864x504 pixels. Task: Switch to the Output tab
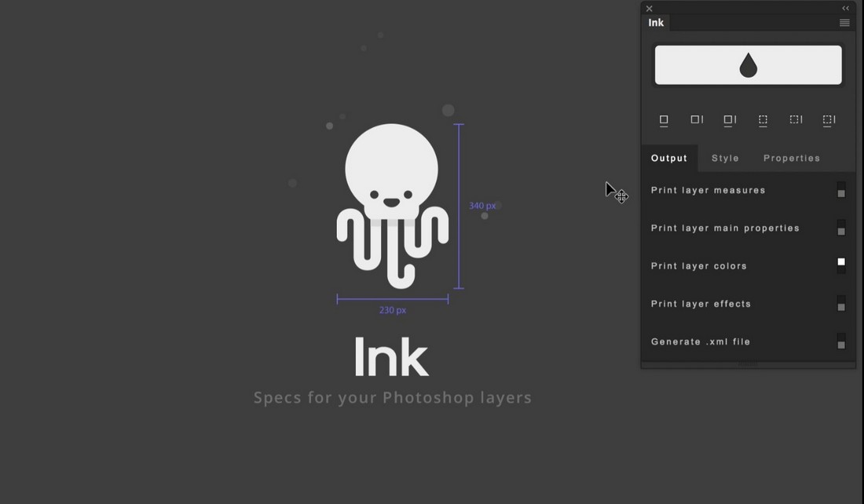tap(669, 158)
